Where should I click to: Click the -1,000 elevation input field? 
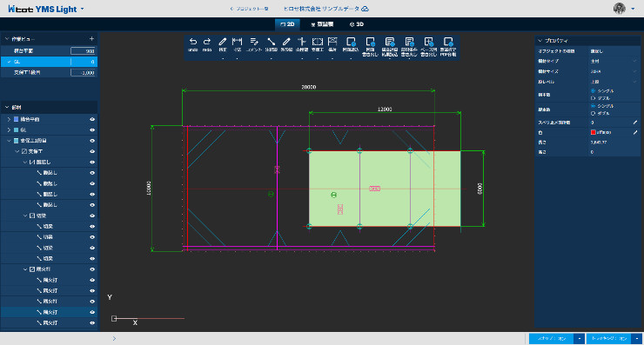84,73
